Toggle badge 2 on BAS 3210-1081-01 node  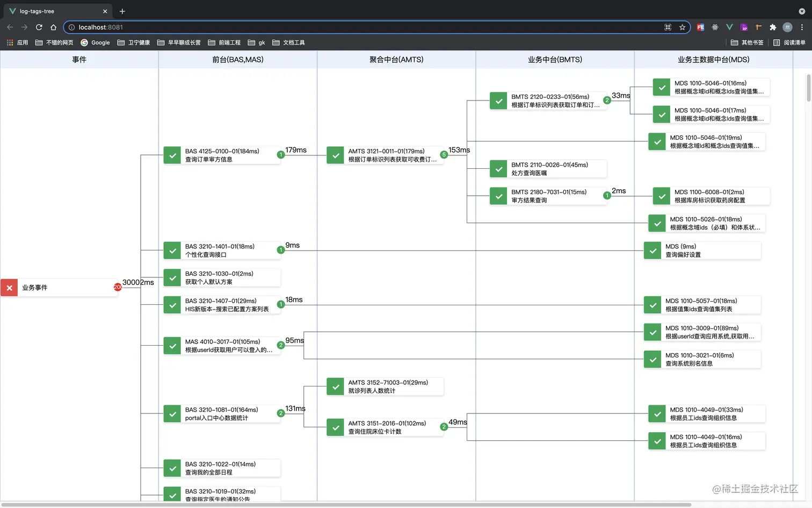pos(280,413)
